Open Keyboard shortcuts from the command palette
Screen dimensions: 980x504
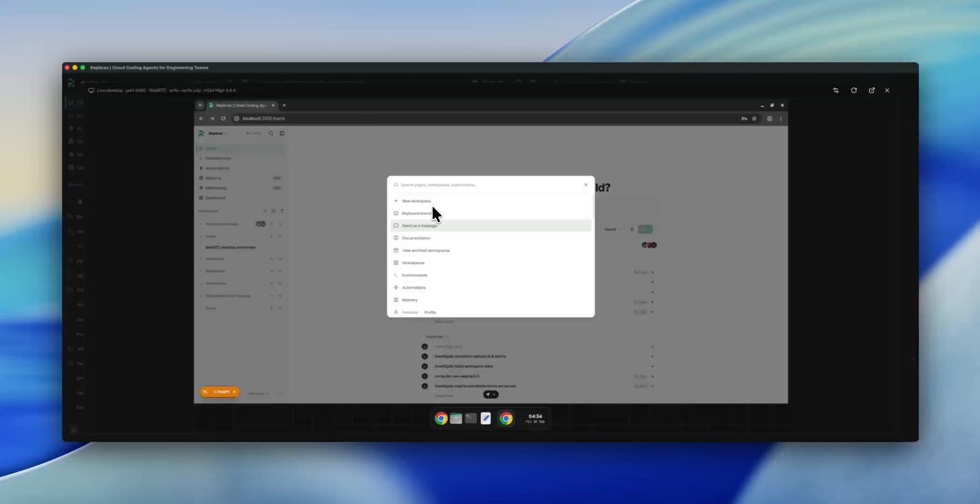490,213
